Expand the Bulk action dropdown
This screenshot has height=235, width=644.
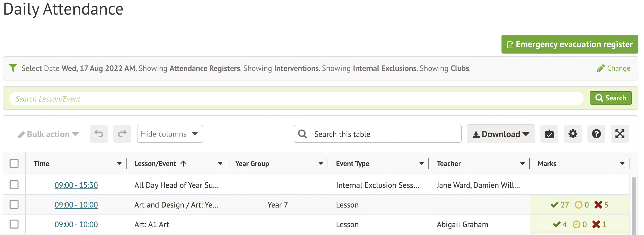[x=48, y=134]
